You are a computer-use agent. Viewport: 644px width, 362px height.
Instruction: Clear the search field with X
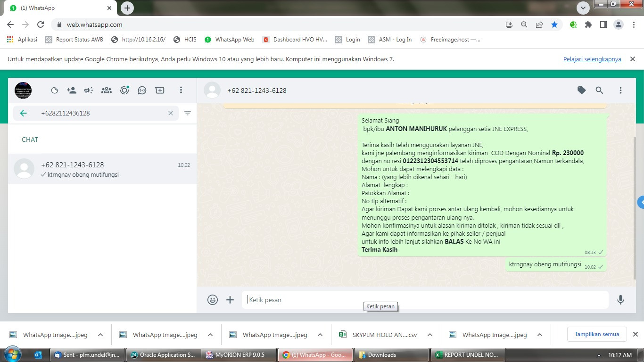(x=171, y=113)
